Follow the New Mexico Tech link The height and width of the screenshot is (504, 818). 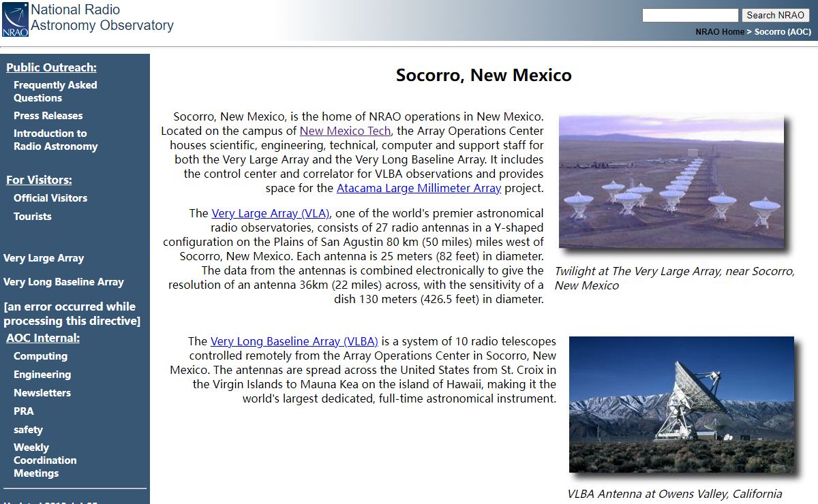345,131
